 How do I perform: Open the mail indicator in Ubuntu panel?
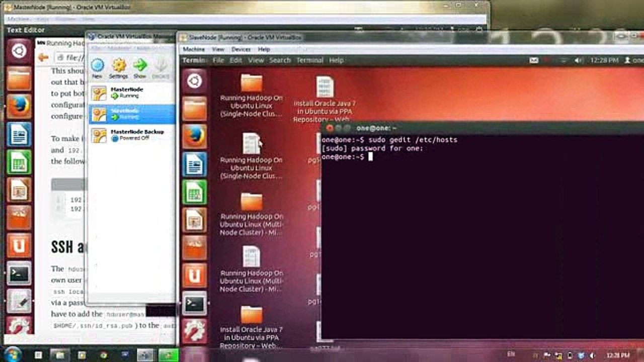(534, 60)
